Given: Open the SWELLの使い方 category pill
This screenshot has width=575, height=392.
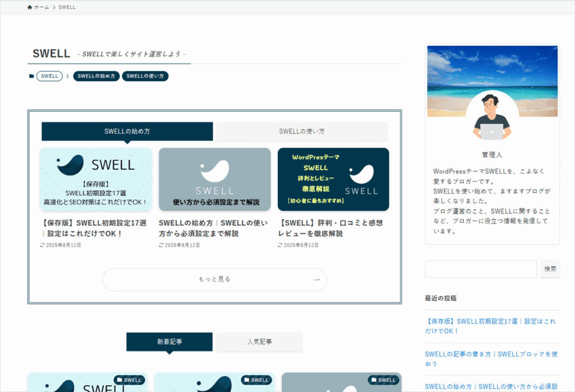Looking at the screenshot, I should pos(145,76).
